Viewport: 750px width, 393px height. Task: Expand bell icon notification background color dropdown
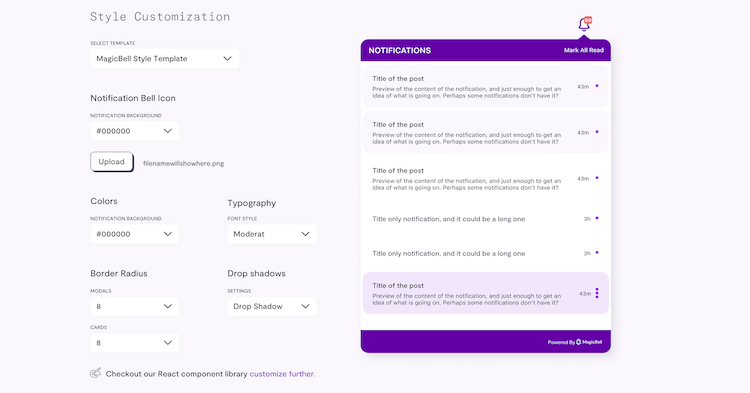[135, 131]
